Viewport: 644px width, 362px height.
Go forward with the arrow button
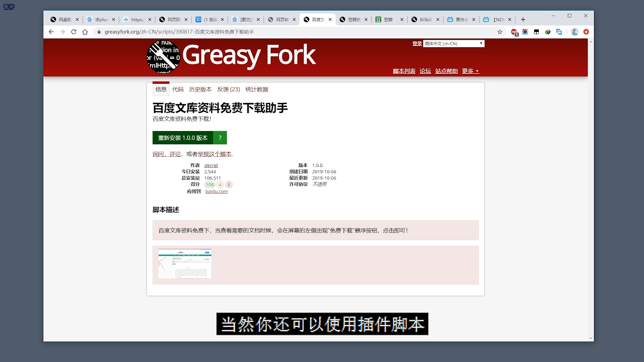(62, 32)
